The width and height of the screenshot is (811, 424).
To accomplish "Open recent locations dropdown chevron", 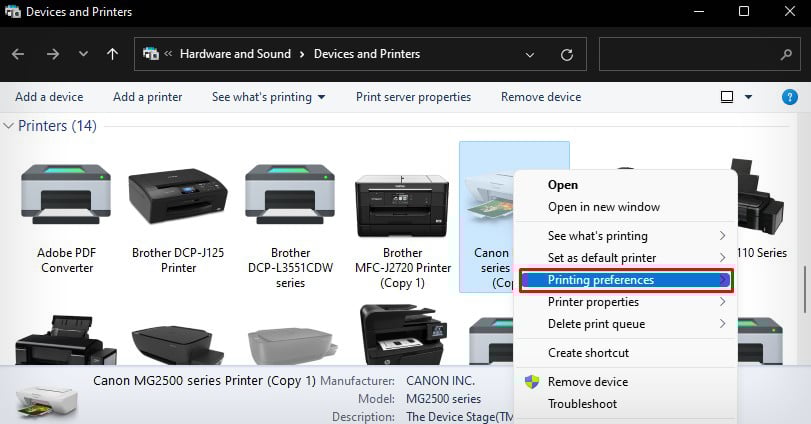I will click(83, 54).
